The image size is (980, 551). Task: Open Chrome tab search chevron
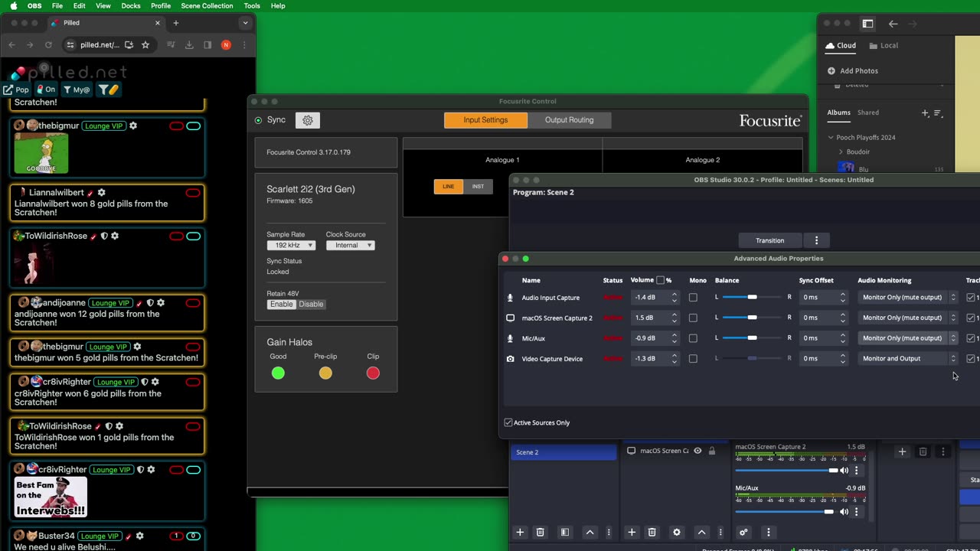click(x=245, y=23)
